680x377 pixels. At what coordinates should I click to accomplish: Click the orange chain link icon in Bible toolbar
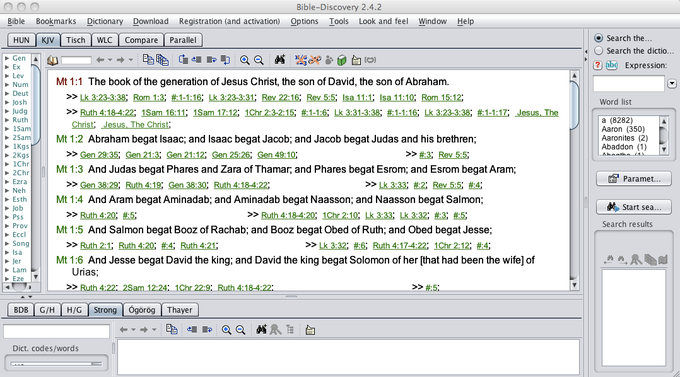click(315, 60)
